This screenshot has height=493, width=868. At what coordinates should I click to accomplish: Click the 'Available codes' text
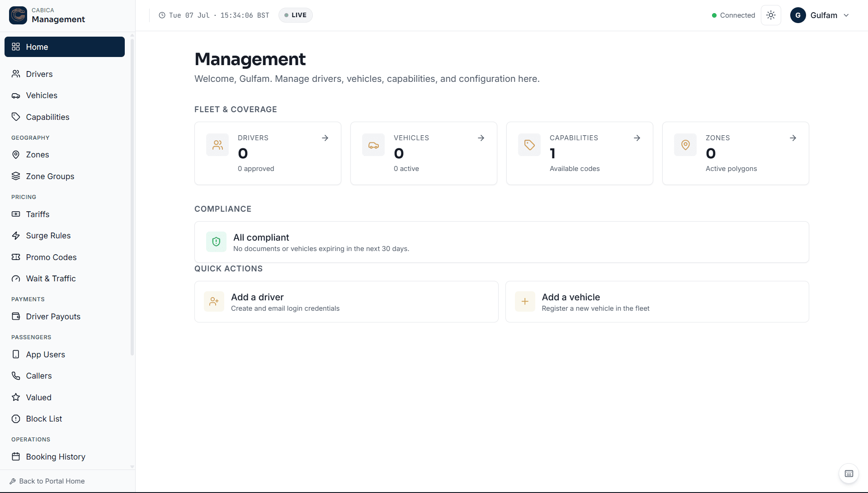click(x=575, y=169)
